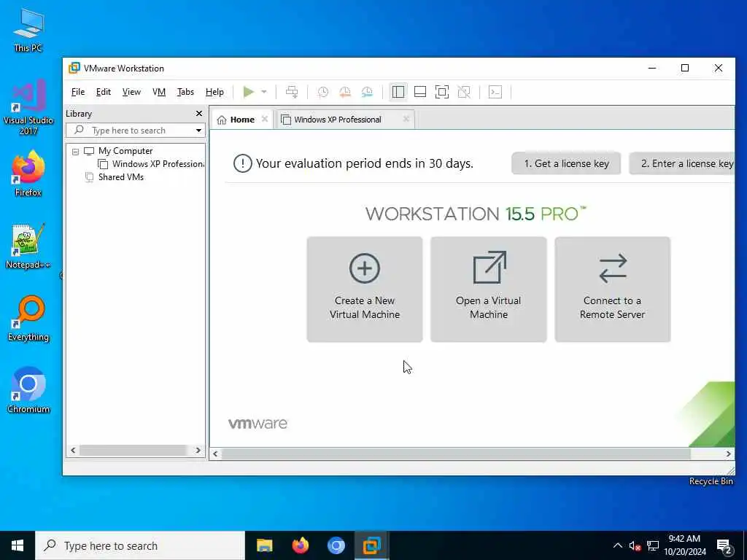Click the Library search field
747x560 pixels.
click(x=136, y=131)
